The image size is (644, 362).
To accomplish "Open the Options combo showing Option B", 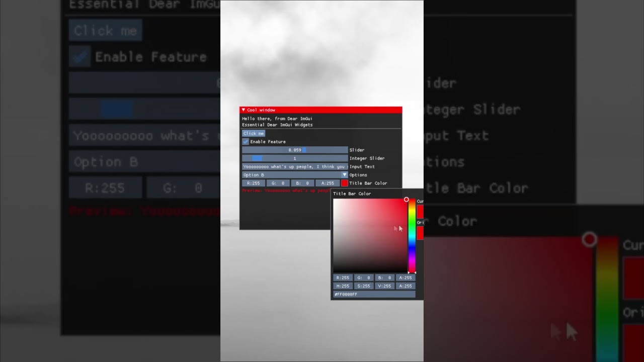I will (295, 175).
